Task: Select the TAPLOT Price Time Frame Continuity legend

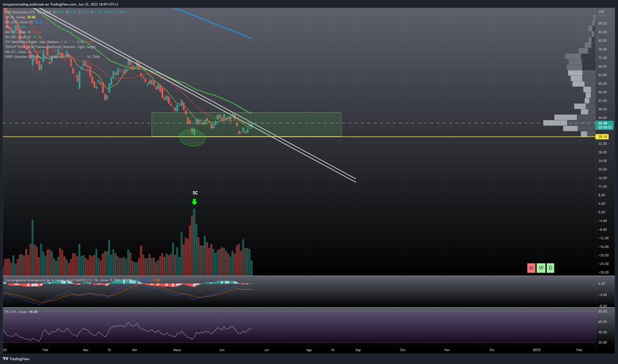Action: click(x=50, y=47)
